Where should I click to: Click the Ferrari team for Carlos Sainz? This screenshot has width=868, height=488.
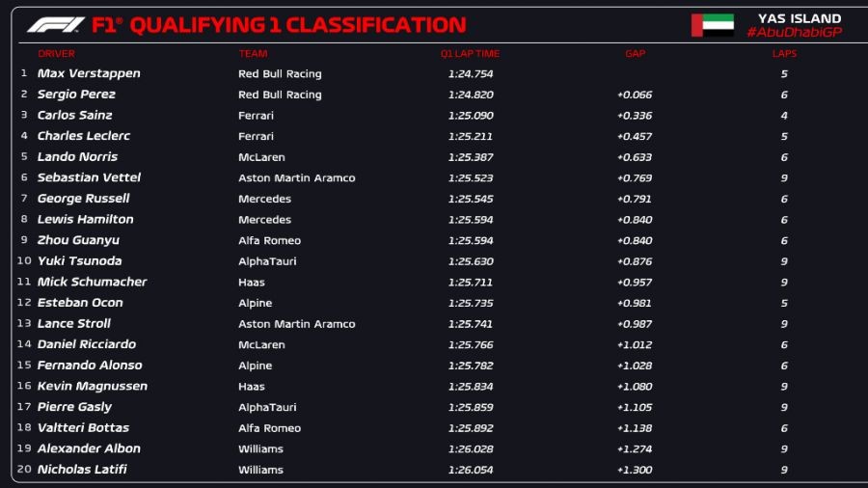256,116
